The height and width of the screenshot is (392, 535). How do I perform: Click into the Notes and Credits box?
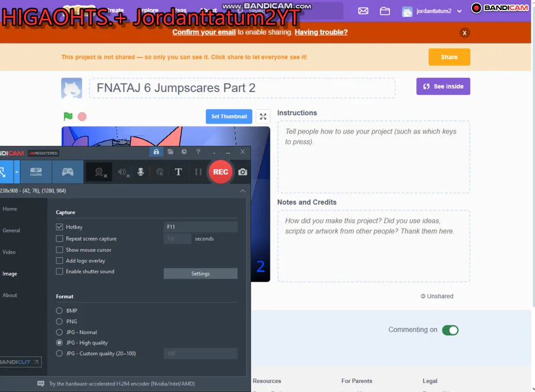tap(374, 246)
